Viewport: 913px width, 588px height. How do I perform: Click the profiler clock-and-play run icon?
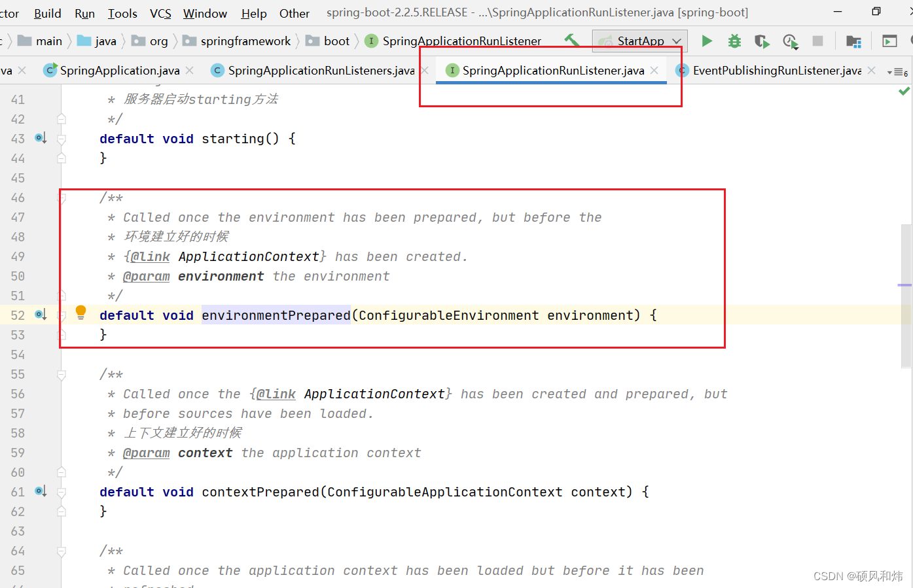click(790, 42)
